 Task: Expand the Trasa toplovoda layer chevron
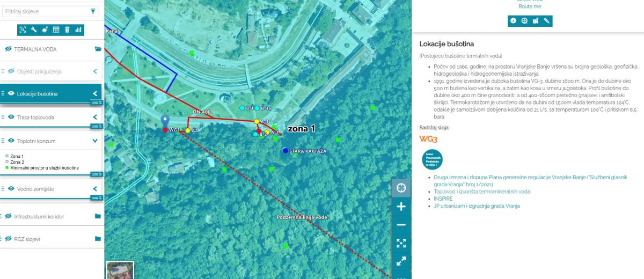[95, 117]
